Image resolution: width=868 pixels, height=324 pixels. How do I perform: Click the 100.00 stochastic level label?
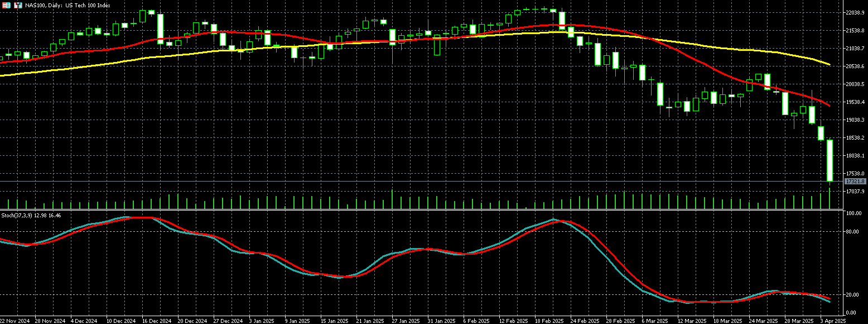[854, 214]
